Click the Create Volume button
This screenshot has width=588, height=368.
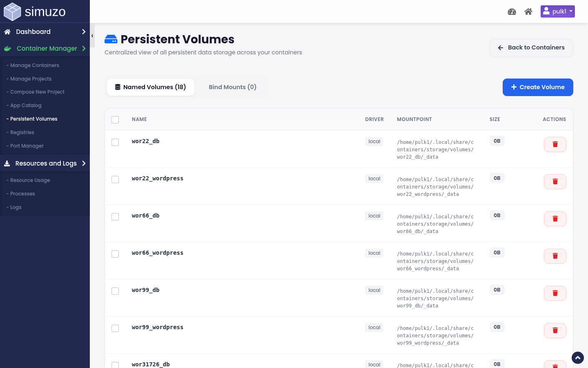538,87
